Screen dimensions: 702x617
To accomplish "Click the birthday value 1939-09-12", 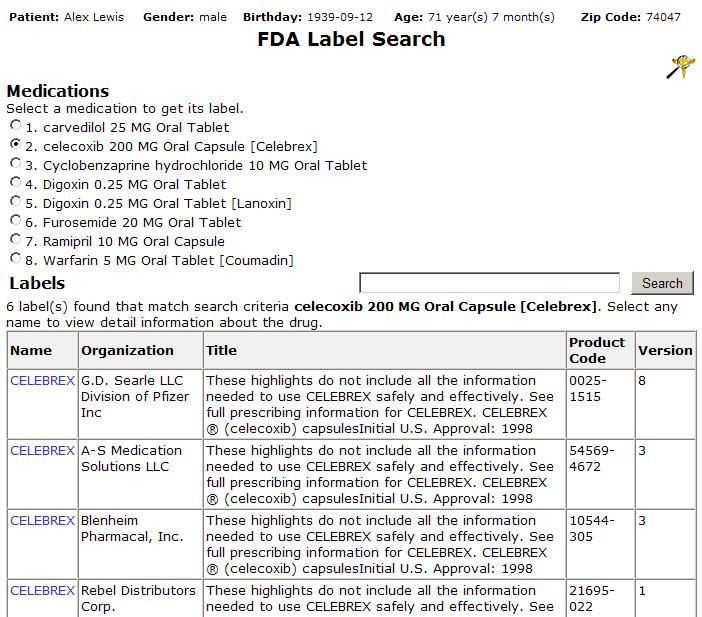I will 340,17.
